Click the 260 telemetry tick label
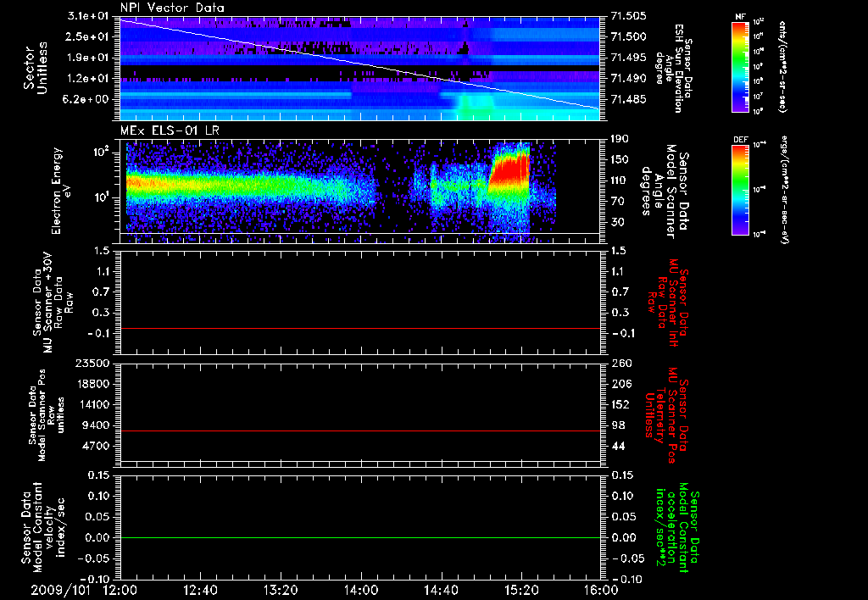This screenshot has width=868, height=600. tap(620, 363)
